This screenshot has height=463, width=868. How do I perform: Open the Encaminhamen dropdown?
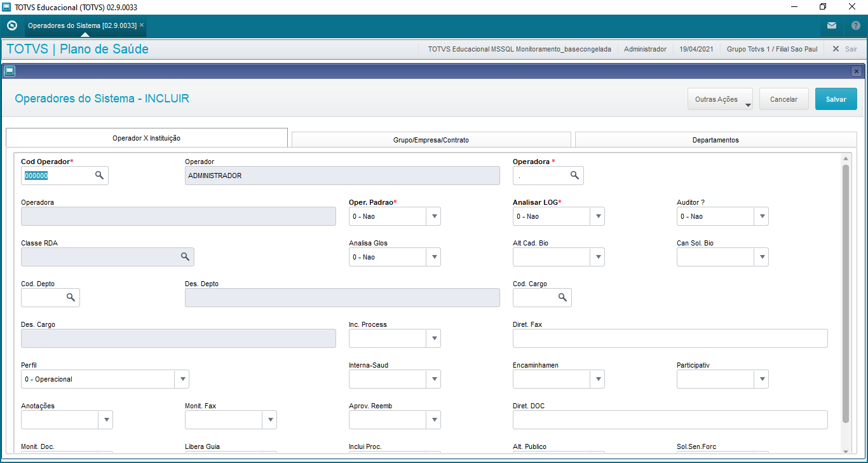tap(599, 379)
